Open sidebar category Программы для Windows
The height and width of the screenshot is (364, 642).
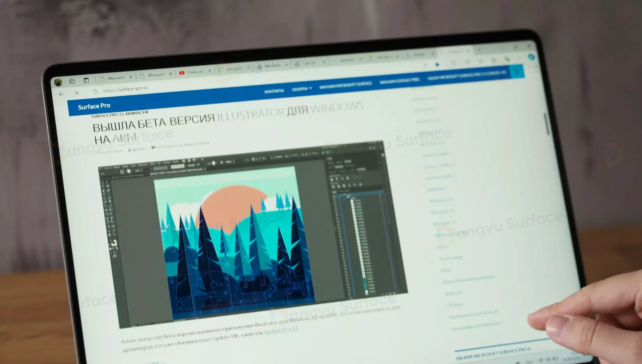pyautogui.click(x=476, y=326)
